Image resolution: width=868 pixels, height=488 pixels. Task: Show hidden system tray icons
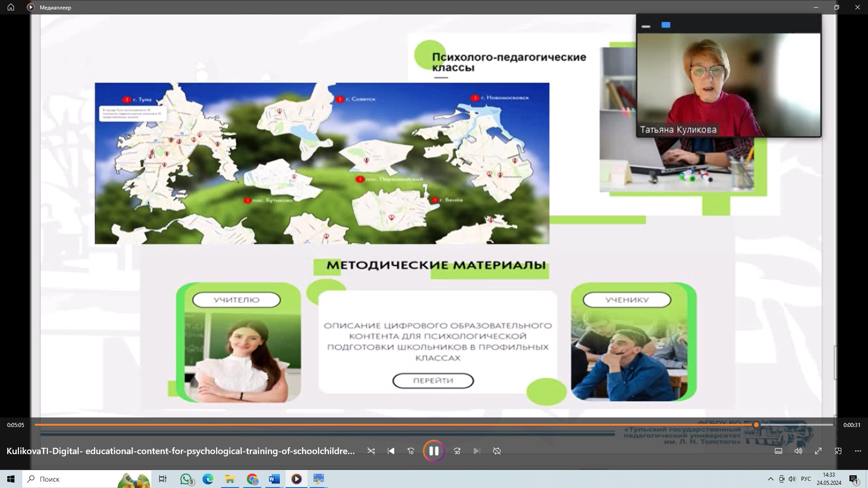coord(770,479)
